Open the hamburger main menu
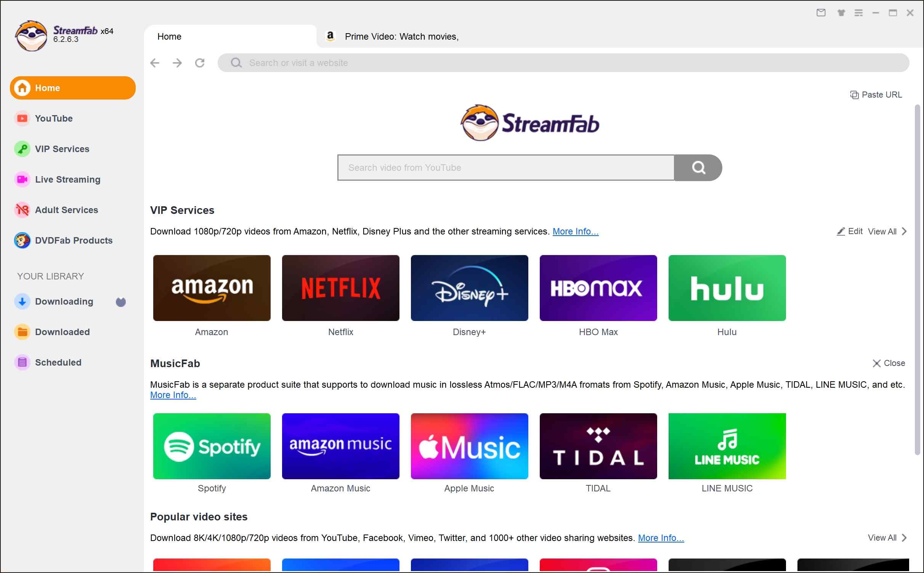This screenshot has width=924, height=573. [859, 13]
